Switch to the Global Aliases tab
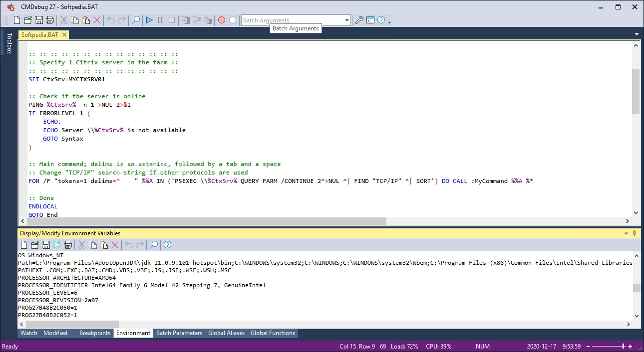This screenshot has width=644, height=352. 227,333
